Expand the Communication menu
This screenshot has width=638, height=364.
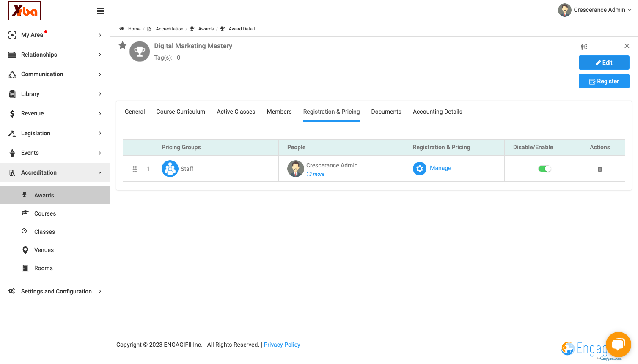pyautogui.click(x=55, y=74)
